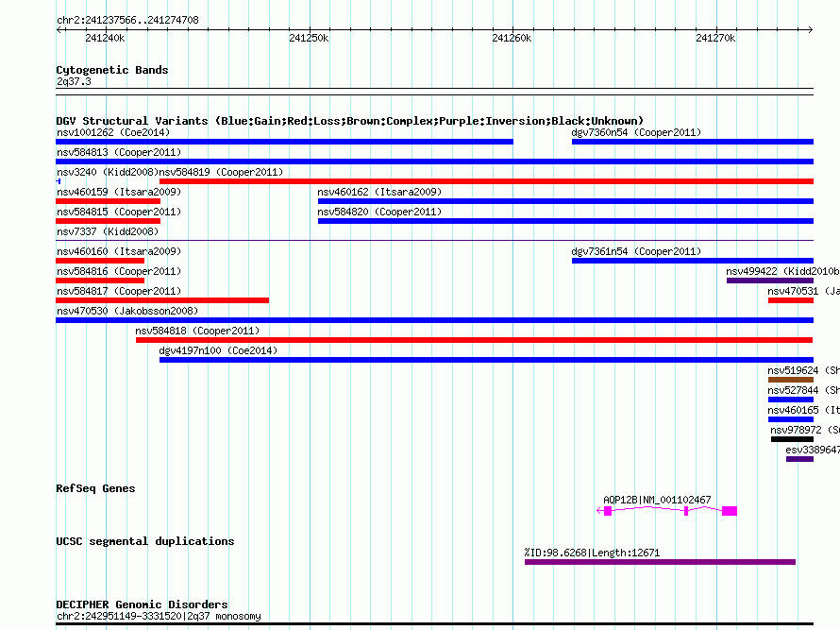Select the nsv584820 (Cooper2011) variant label
The height and width of the screenshot is (630, 840).
pyautogui.click(x=379, y=212)
